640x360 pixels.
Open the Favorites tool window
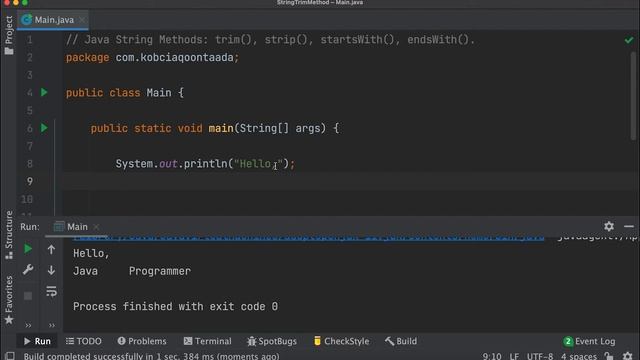click(9, 300)
